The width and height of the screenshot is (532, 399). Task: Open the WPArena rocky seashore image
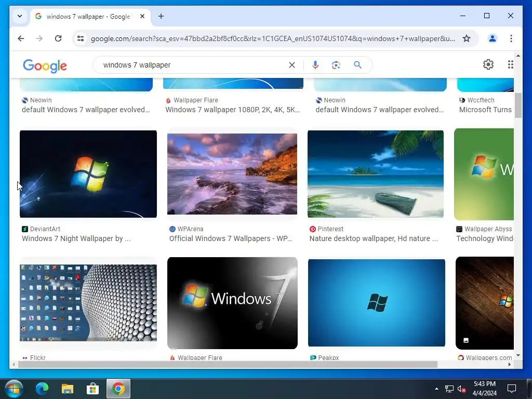click(x=232, y=174)
